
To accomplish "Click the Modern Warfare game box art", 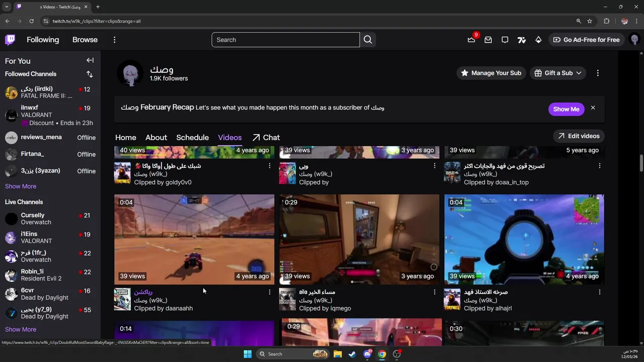I will (x=287, y=299).
